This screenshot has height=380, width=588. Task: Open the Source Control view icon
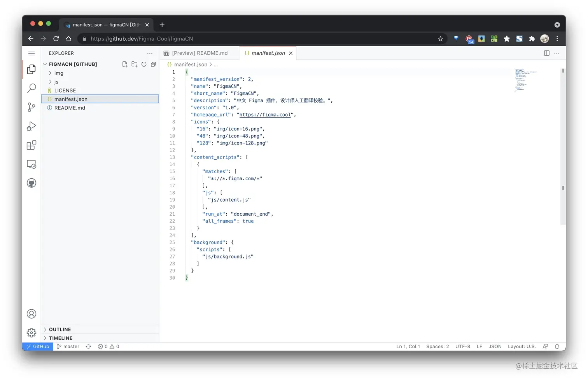point(31,107)
